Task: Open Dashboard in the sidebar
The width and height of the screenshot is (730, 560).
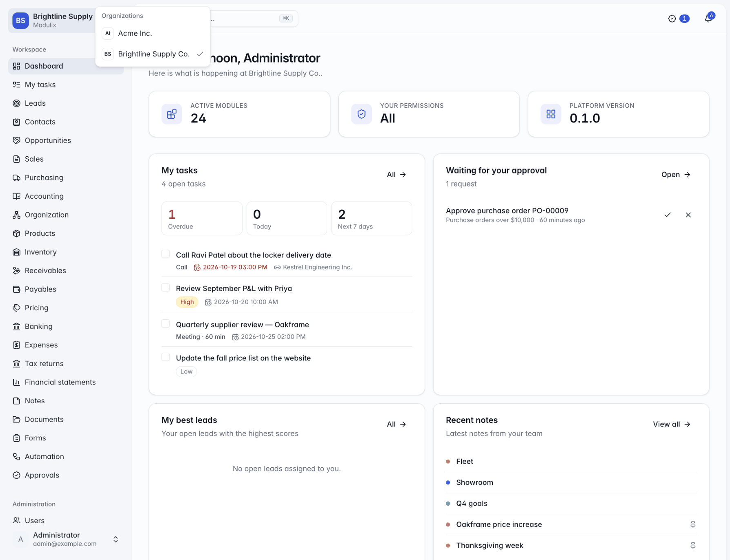Action: click(66, 66)
